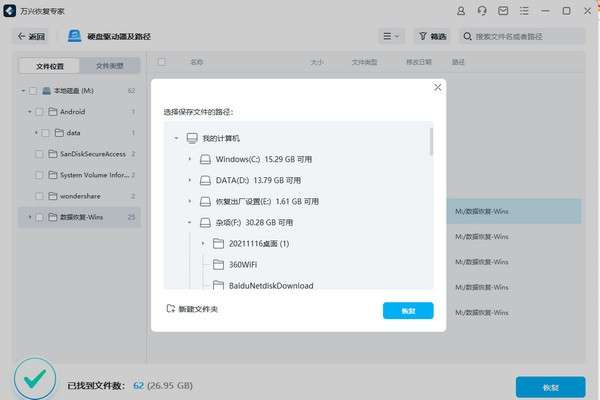
Task: Expand the 20211116桌面 (1) folder node
Action: pyautogui.click(x=203, y=243)
